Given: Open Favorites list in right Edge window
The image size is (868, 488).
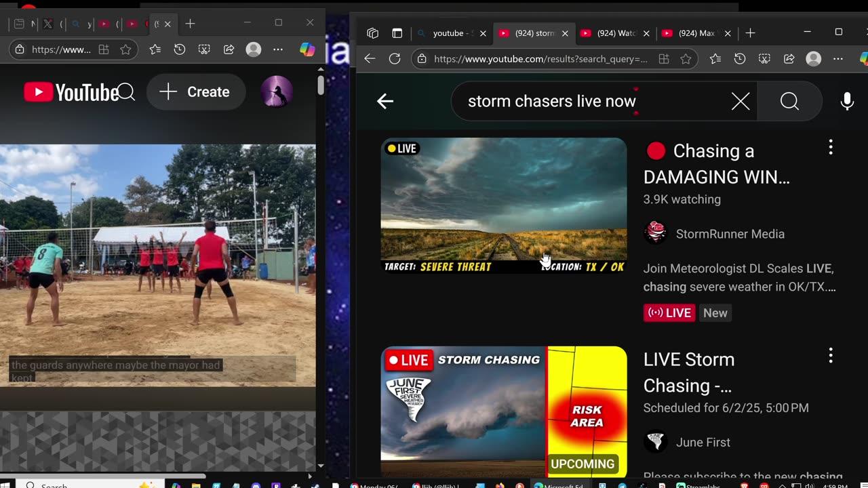Looking at the screenshot, I should [x=715, y=59].
